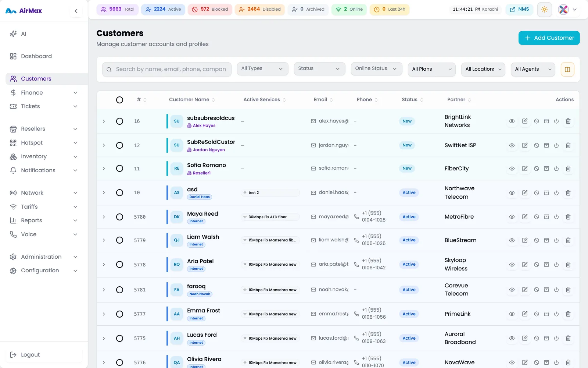Delete customer subsubresoldcus row 16
Screen dimensions: 588x368
tap(568, 121)
